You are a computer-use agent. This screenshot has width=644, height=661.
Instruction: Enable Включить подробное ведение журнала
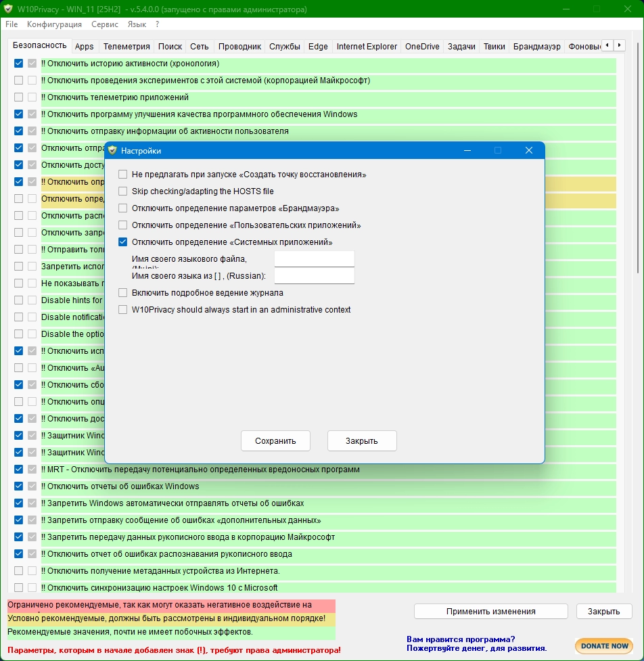122,292
